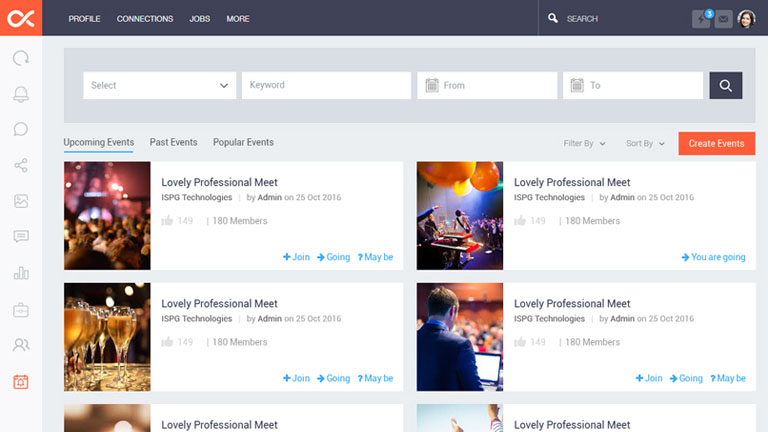Viewport: 768px width, 432px height.
Task: Click Going on the crowd photo event
Action: [334, 257]
